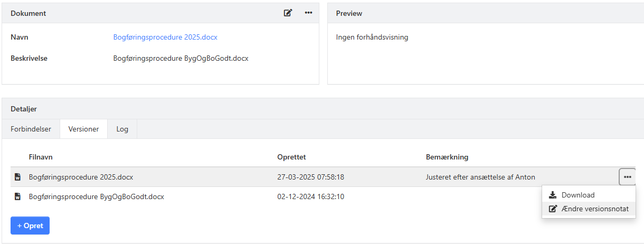This screenshot has height=244, width=644.
Task: Click the edit icon in Dokument header
Action: (288, 13)
